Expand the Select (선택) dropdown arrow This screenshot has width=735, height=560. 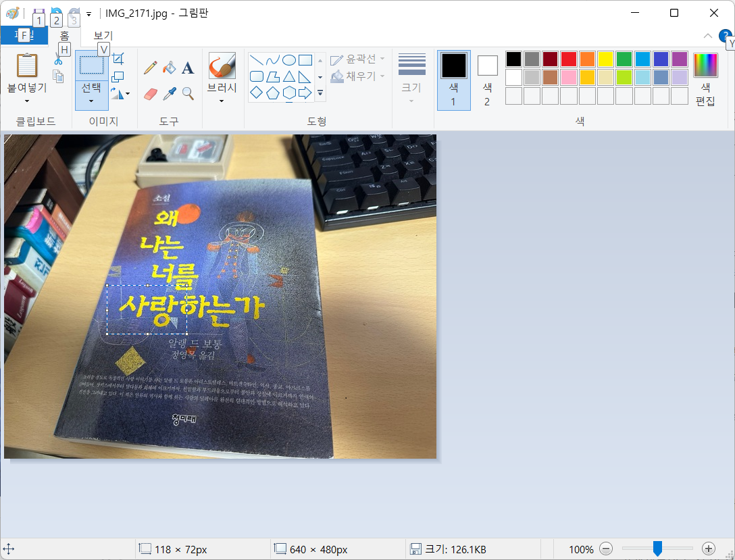pos(91,101)
